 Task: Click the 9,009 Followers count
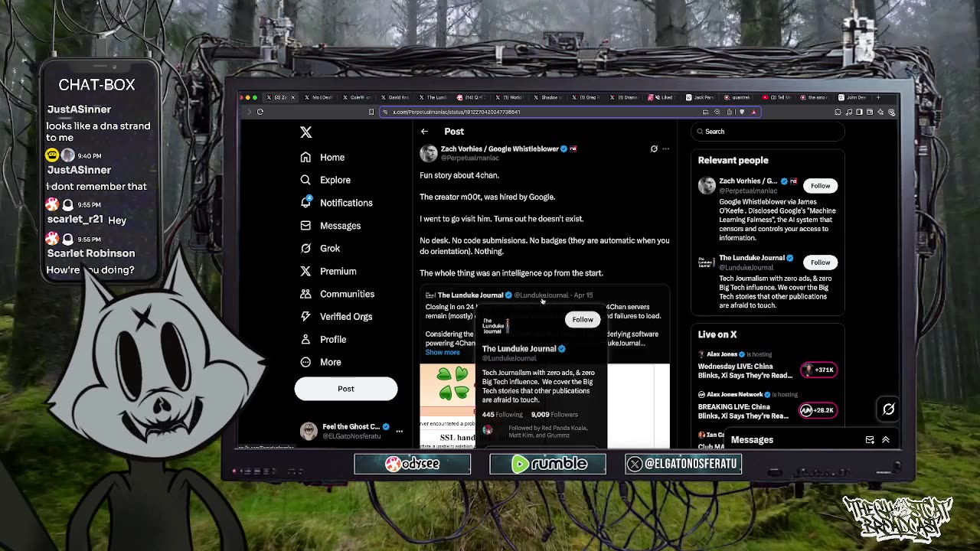coord(554,415)
